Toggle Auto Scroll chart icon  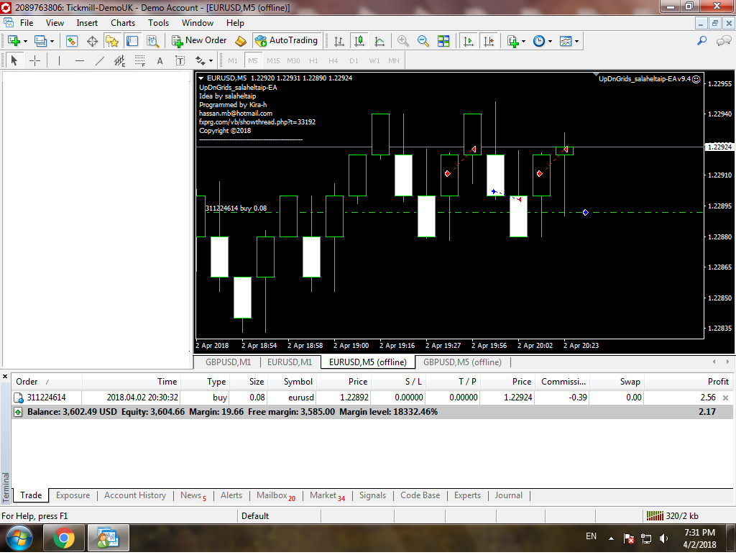pos(469,41)
